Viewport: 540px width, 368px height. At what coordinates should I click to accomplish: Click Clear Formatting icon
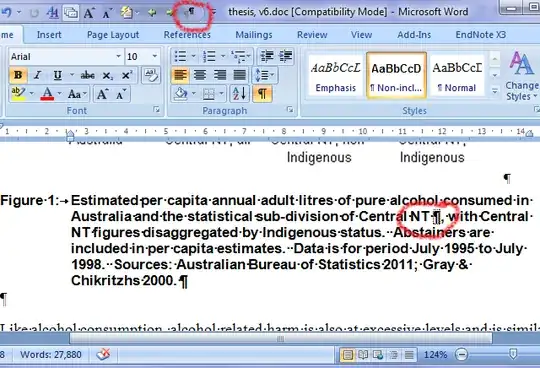150,75
